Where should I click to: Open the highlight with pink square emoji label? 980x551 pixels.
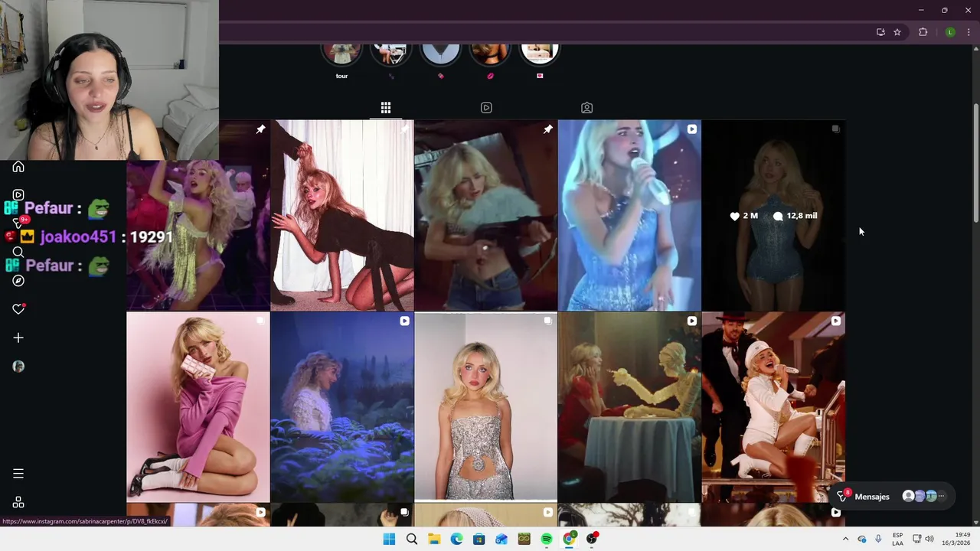point(540,55)
